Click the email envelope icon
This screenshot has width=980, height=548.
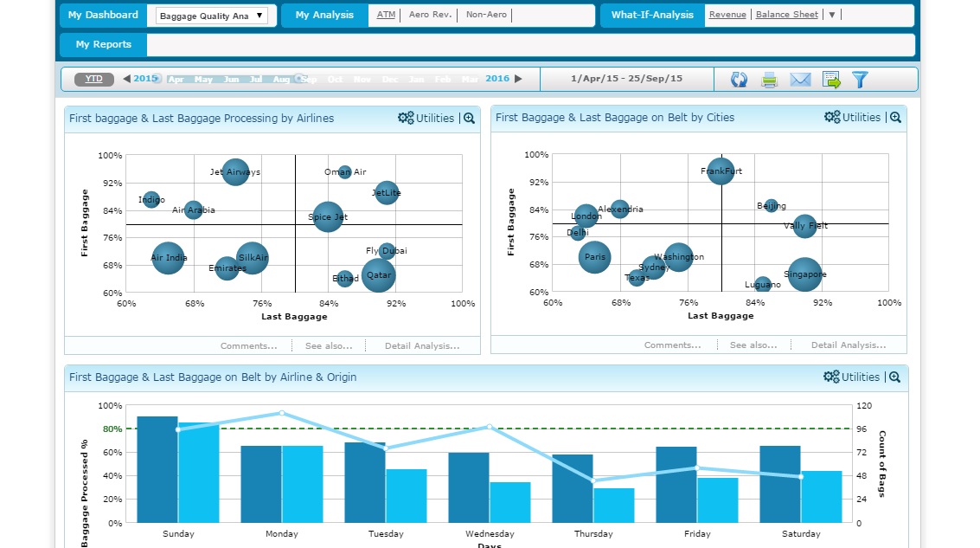800,80
